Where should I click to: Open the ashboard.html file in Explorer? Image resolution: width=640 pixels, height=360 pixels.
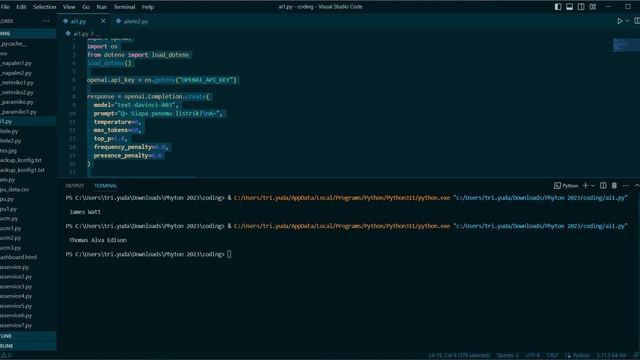point(19,258)
